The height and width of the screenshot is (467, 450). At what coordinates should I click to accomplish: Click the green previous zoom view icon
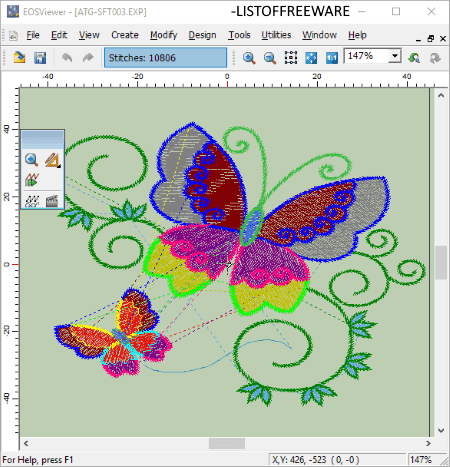[x=414, y=58]
